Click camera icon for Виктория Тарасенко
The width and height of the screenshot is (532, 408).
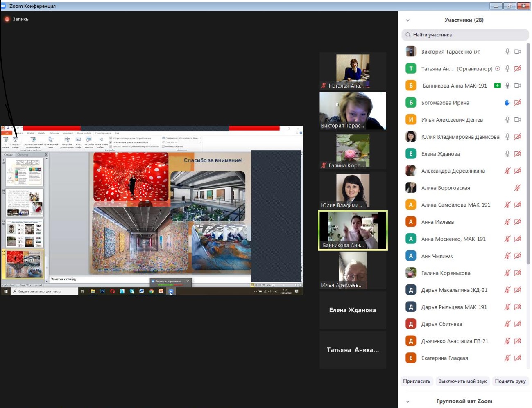[517, 52]
